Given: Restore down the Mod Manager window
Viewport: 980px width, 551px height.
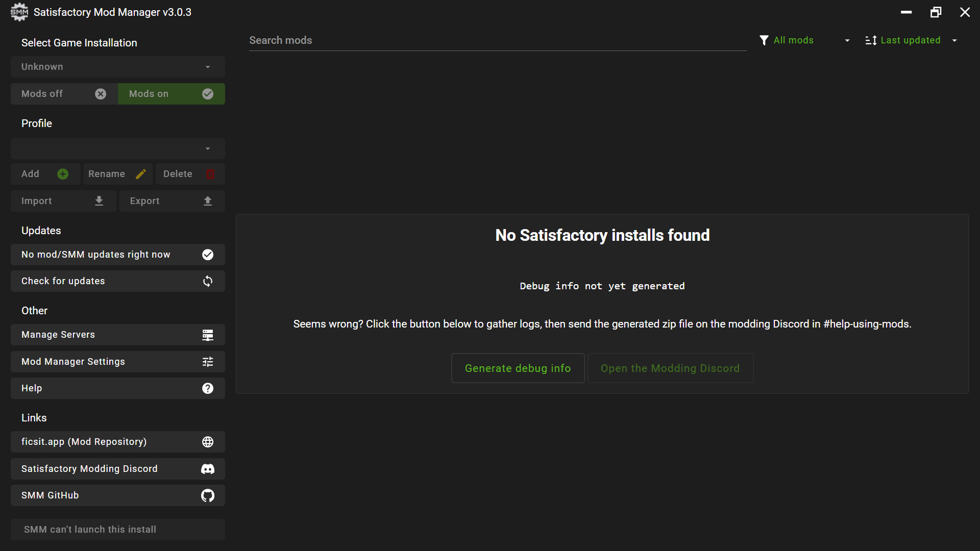Looking at the screenshot, I should 936,12.
